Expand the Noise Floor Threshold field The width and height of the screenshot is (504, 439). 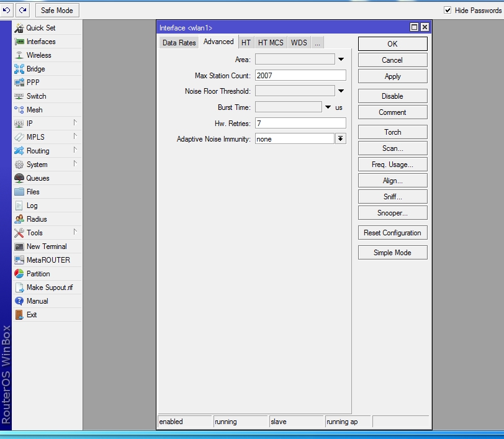pyautogui.click(x=341, y=91)
